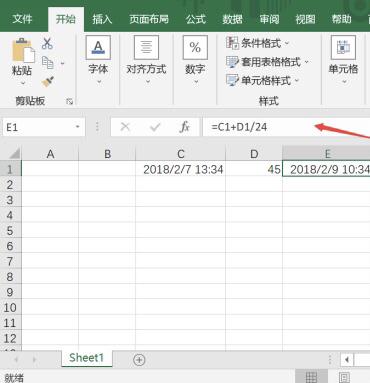370x383 pixels.
Task: Click the Copy icon
Action: coord(48,62)
